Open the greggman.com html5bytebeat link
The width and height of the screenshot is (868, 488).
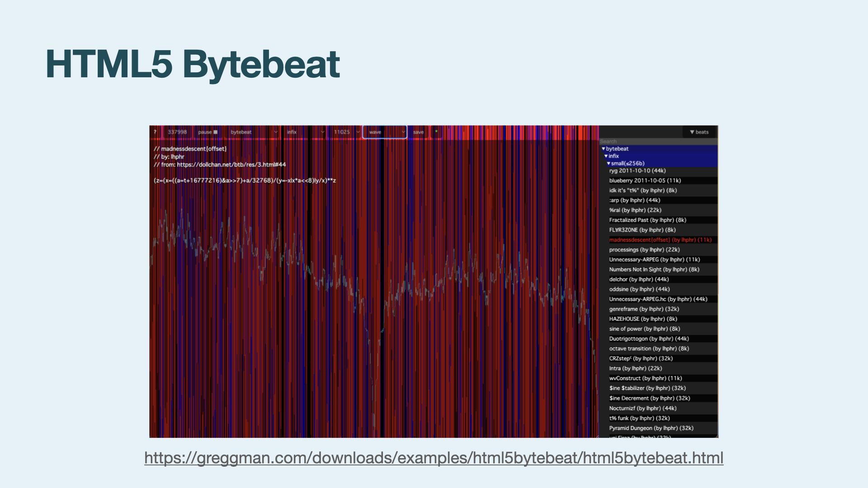[434, 458]
